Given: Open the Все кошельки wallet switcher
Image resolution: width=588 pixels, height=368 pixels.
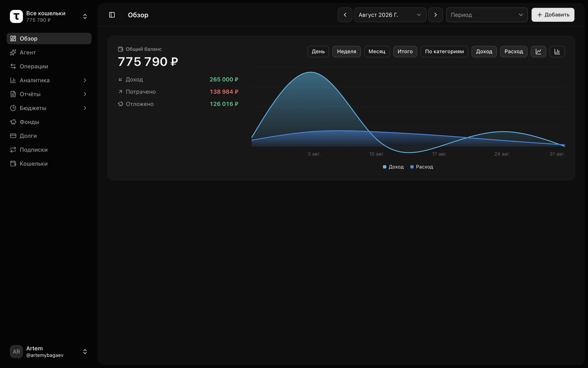Looking at the screenshot, I should 49,16.
